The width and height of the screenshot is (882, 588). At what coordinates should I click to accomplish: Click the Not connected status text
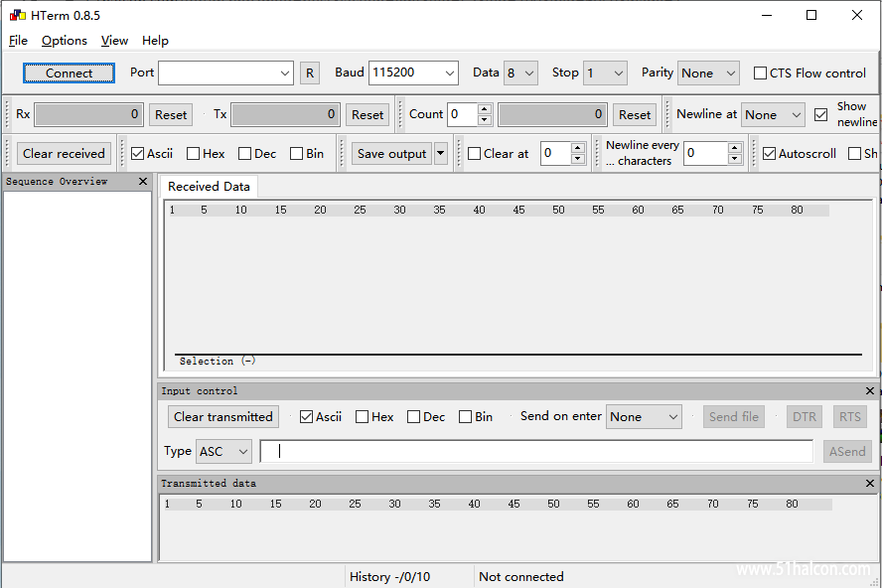pos(520,577)
